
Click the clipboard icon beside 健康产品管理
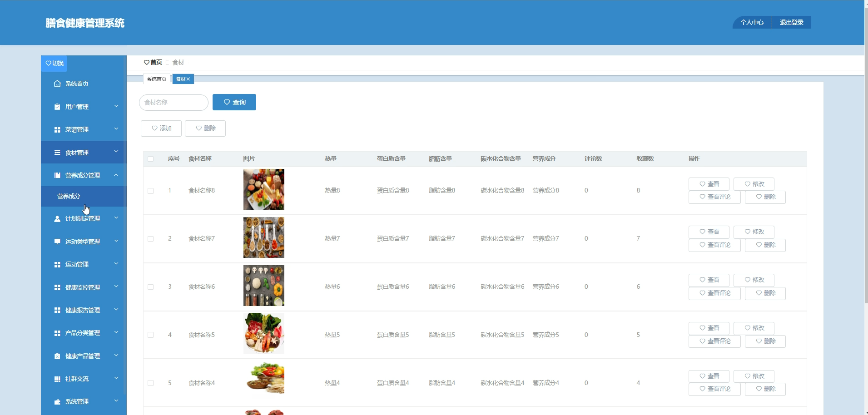pyautogui.click(x=57, y=356)
